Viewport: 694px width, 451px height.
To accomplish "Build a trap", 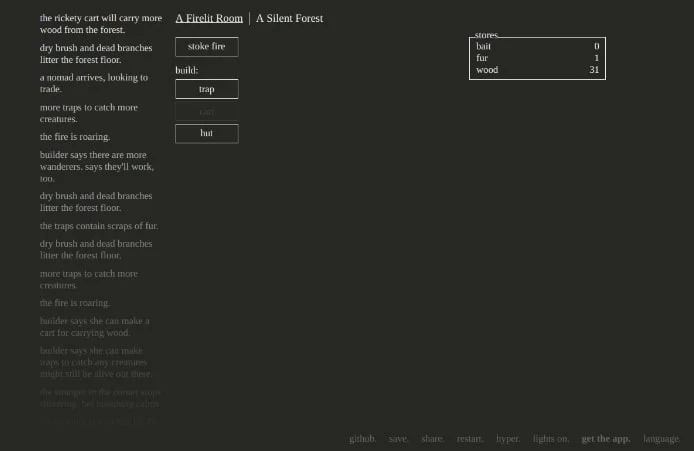I will (x=207, y=89).
